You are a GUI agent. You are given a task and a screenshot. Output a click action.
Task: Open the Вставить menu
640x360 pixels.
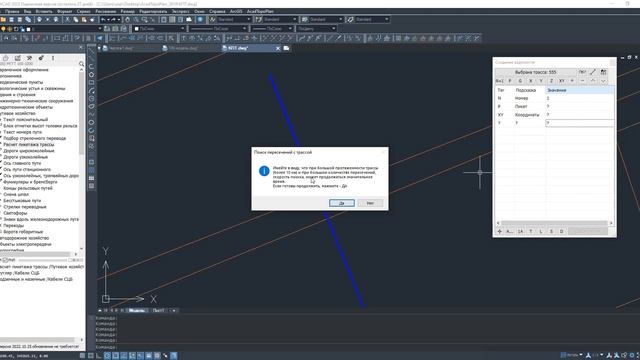[44, 11]
